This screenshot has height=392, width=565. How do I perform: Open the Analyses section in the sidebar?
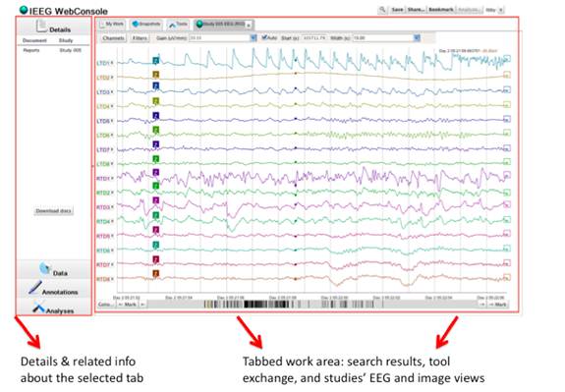(53, 308)
